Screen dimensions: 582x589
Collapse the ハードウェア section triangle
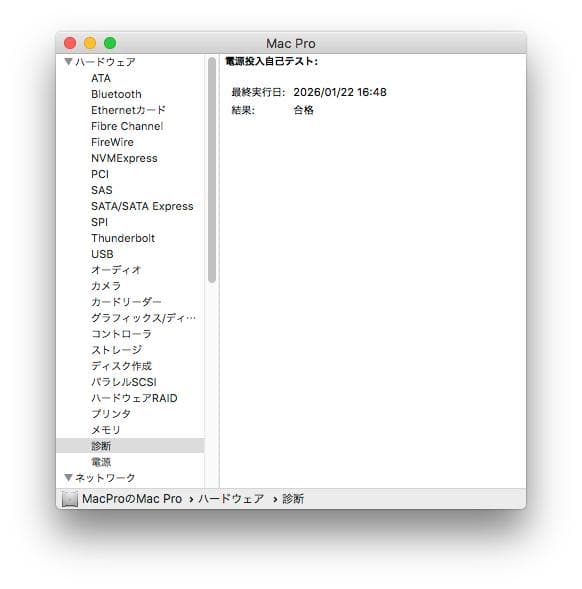tap(68, 61)
